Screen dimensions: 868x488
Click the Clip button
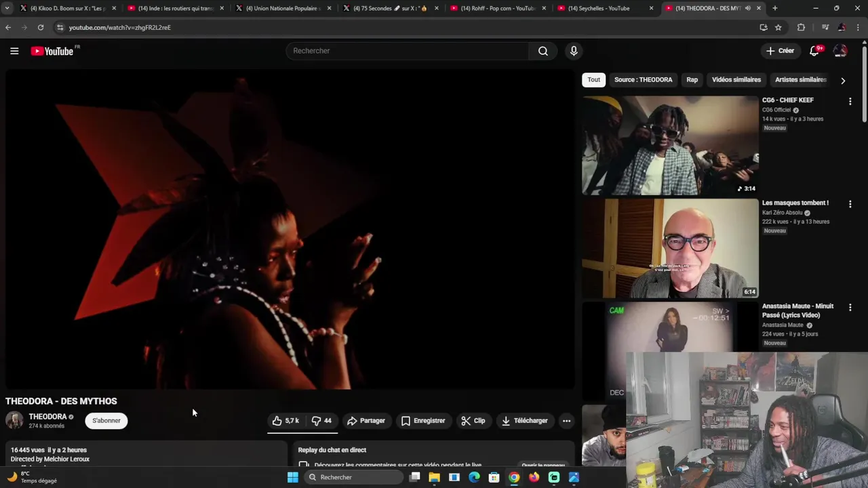point(473,421)
